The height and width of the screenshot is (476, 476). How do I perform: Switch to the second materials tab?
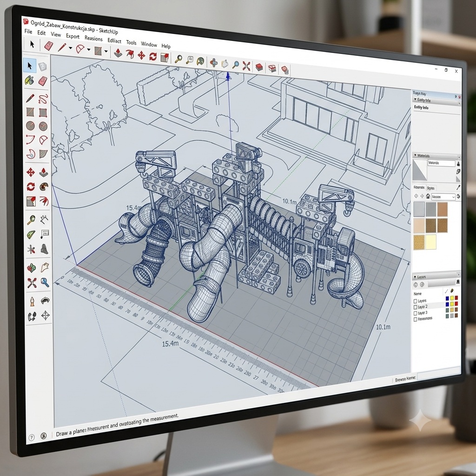click(x=430, y=188)
